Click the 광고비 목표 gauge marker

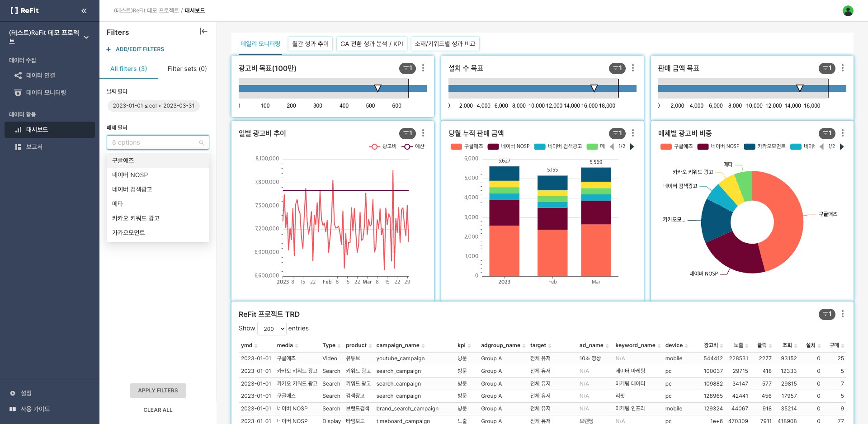click(x=378, y=88)
